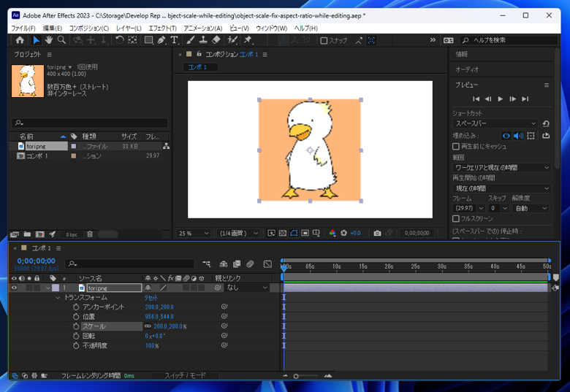The image size is (570, 392).
Task: Open the ファイル(F) menu
Action: (x=23, y=28)
